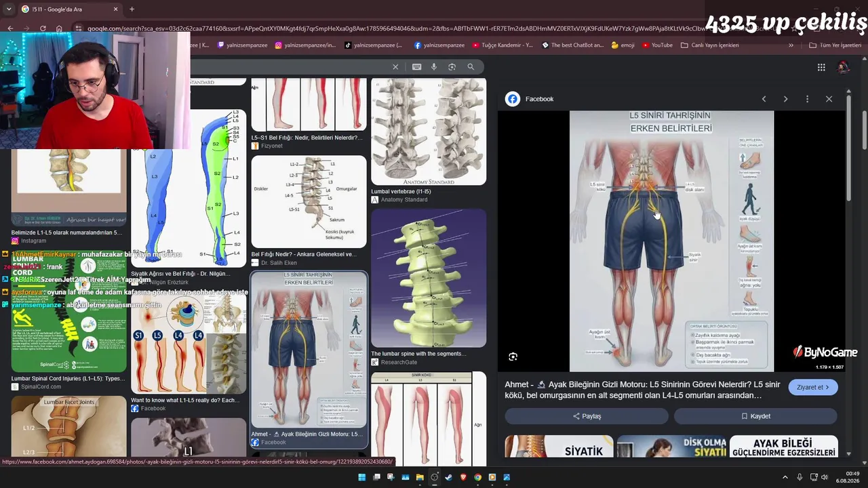The image size is (868, 488).
Task: Reload the page in browser toolbar
Action: pos(43,28)
